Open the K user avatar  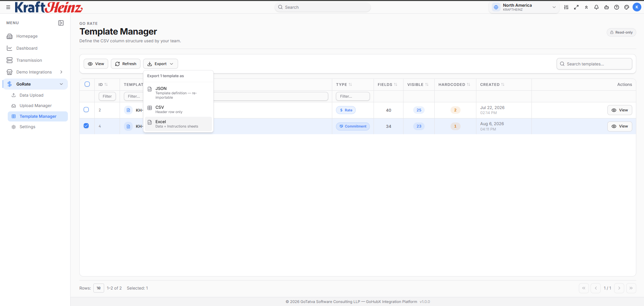pyautogui.click(x=637, y=7)
